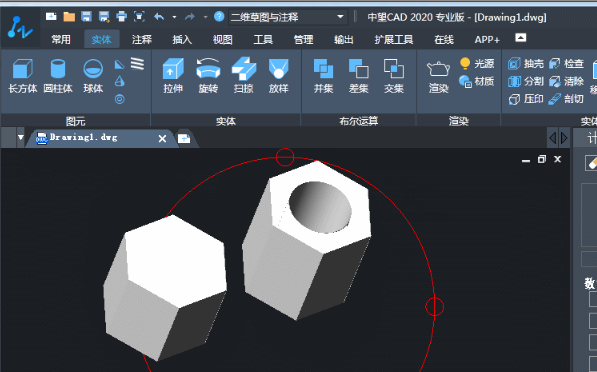
Task: Click the Save As icon
Action: [104, 16]
